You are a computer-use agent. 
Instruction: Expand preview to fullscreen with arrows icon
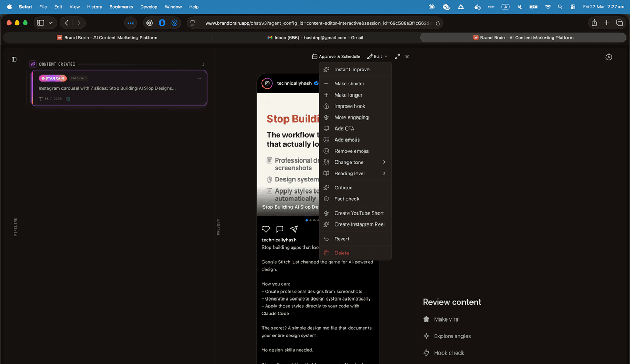click(x=397, y=56)
